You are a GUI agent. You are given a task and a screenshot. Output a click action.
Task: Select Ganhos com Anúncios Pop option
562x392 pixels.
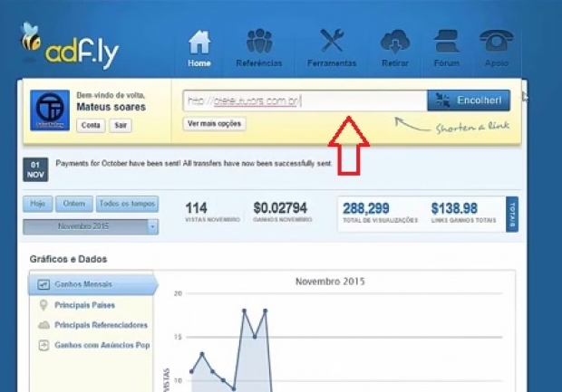coord(102,345)
